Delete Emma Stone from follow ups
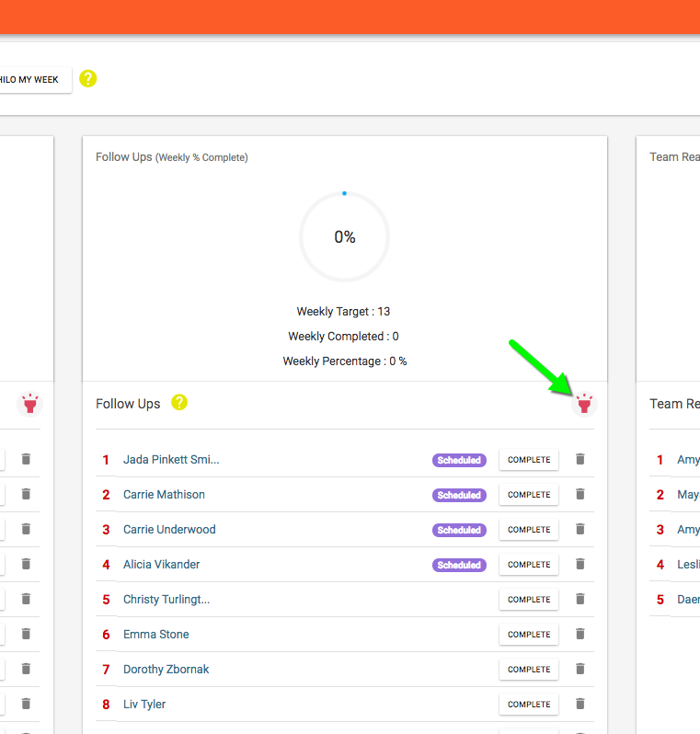 580,634
